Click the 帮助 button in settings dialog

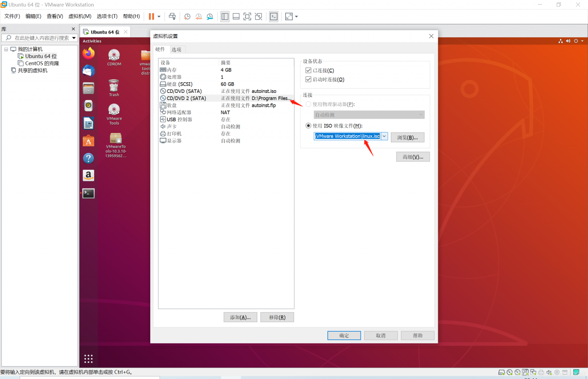[x=418, y=335]
